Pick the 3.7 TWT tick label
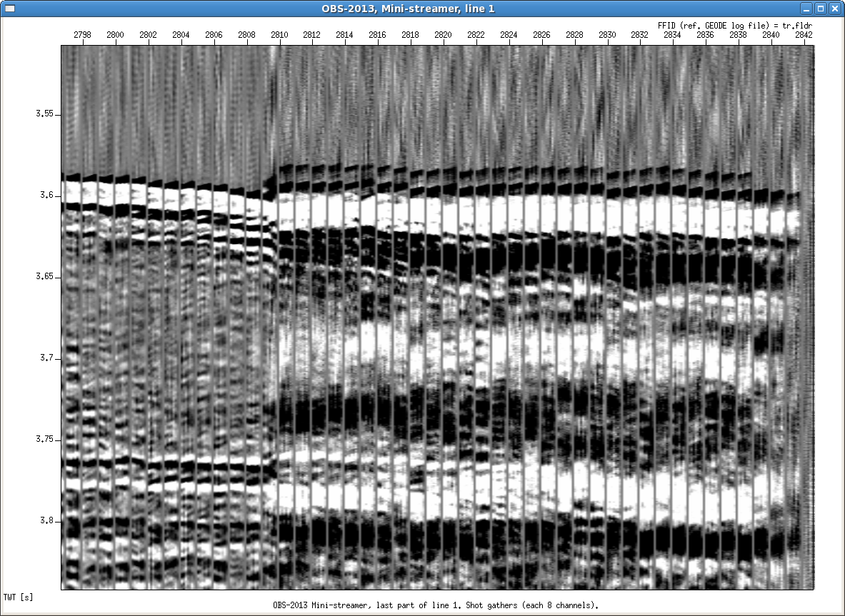Image resolution: width=845 pixels, height=616 pixels. [47, 358]
